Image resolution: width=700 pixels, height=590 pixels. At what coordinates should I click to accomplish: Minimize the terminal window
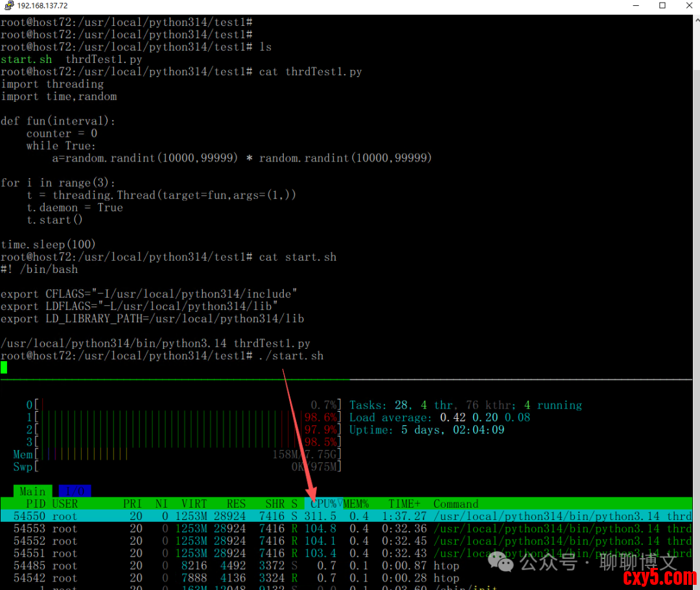click(x=633, y=6)
